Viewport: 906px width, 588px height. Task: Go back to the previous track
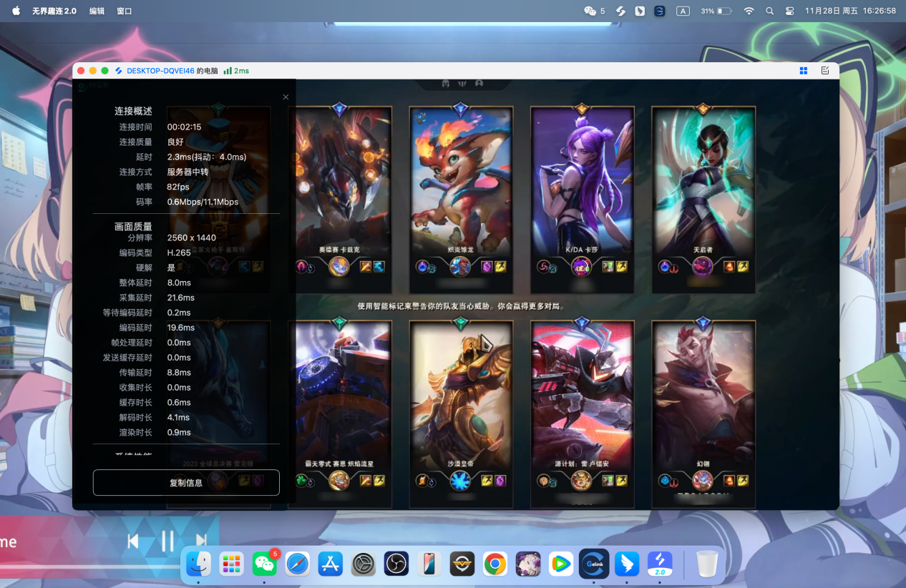[x=133, y=542]
